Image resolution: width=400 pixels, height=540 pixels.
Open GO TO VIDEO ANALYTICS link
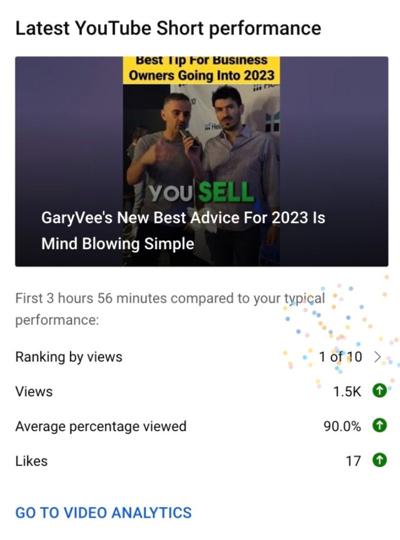tap(103, 512)
